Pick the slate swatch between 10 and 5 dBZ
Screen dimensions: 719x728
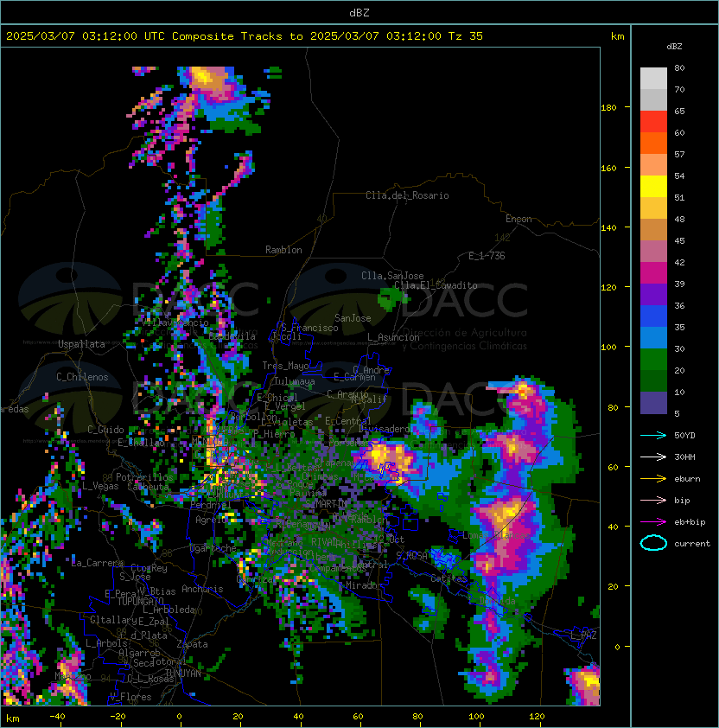tap(653, 403)
